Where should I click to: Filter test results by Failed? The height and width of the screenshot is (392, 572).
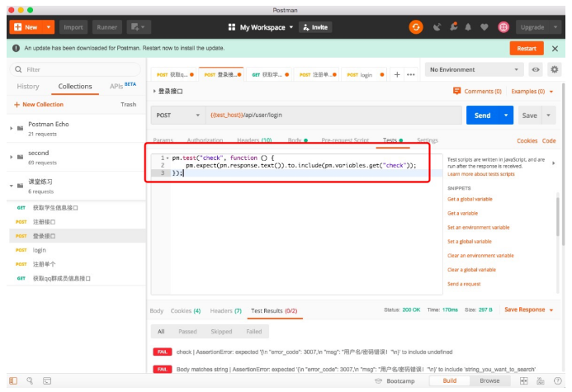tap(254, 332)
